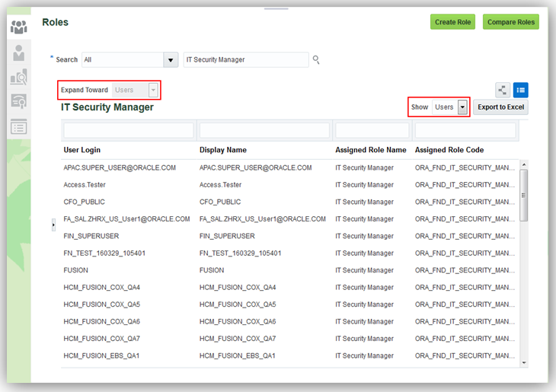Viewport: 556px width, 392px height.
Task: Click the User Login filter field
Action: coord(129,130)
